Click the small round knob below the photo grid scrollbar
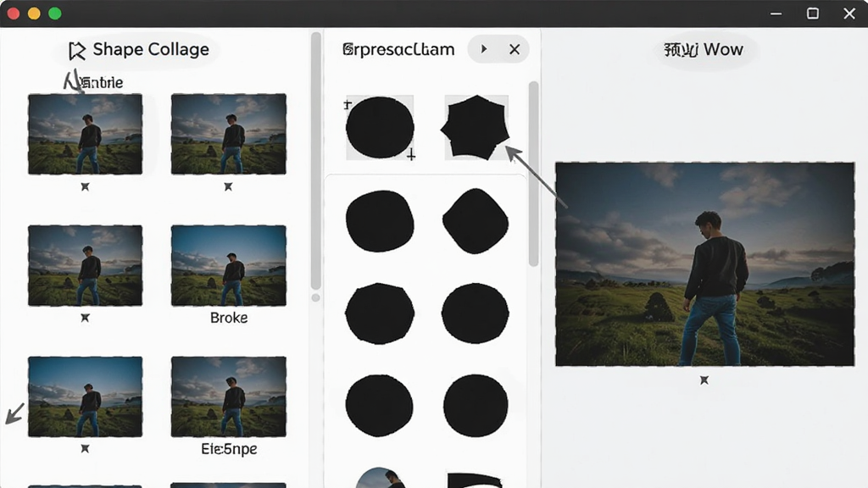 [316, 297]
